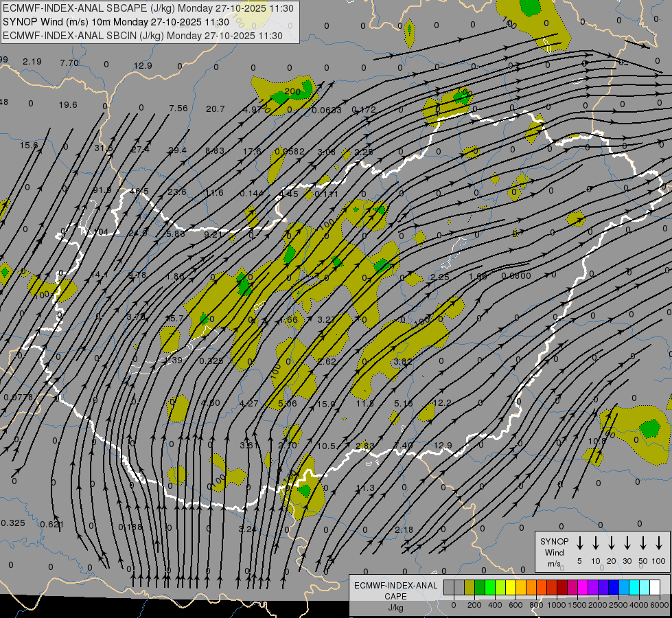Click the 1000 tick label on CAPE scale

(556, 605)
